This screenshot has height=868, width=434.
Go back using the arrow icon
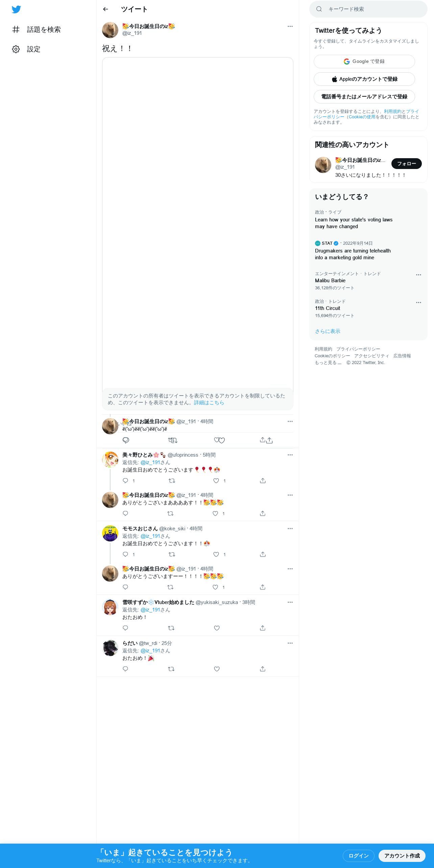(105, 9)
